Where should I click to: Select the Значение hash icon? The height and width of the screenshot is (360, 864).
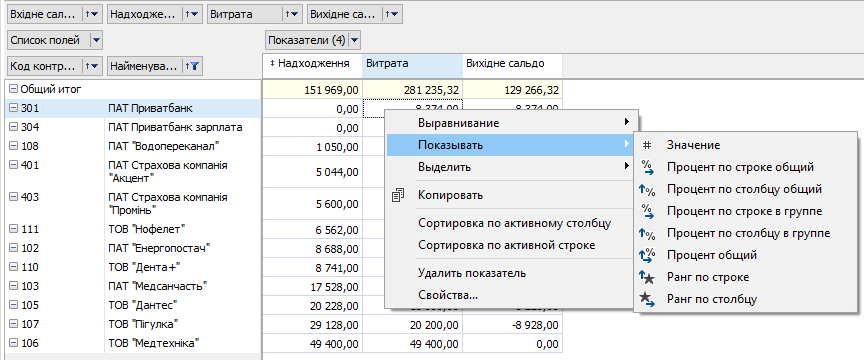tap(647, 145)
